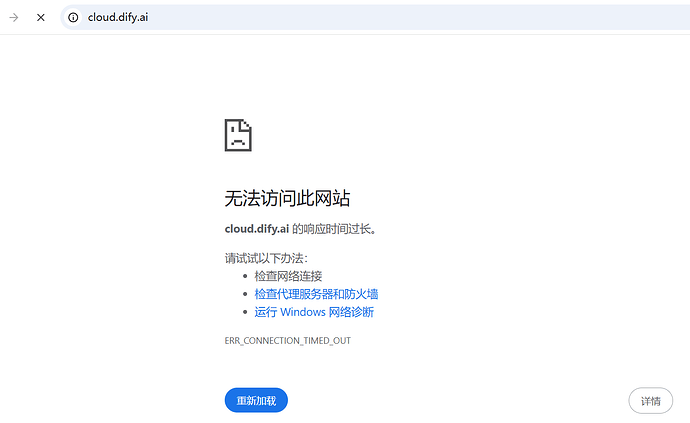Click the bullet before 检查网络连接

tap(245, 276)
